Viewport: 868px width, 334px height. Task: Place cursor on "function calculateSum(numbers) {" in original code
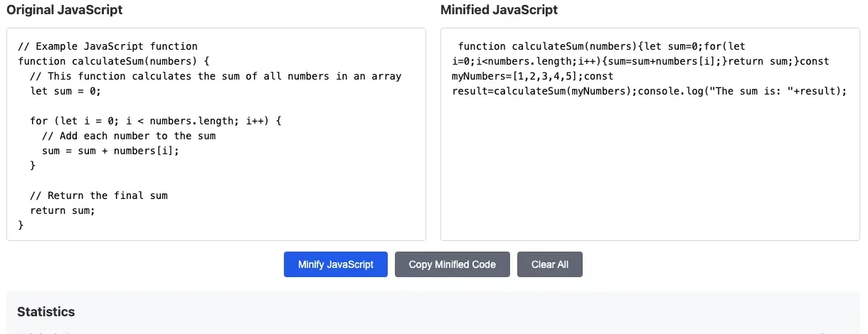[114, 61]
